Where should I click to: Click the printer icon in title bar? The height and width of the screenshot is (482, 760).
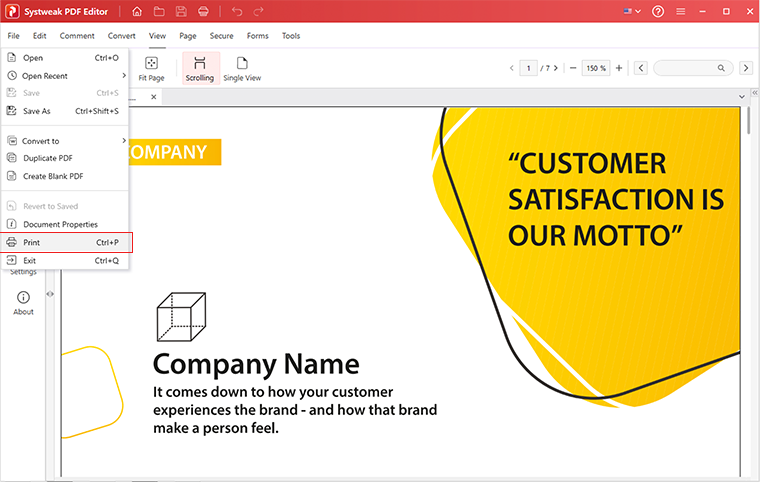click(x=203, y=11)
